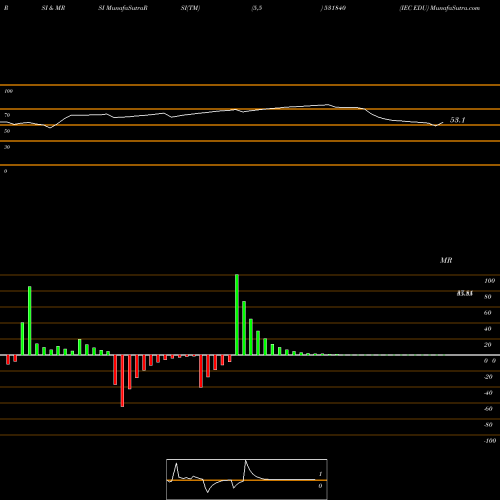Image resolution: width=500 pixels, height=500 pixels.
Task: Click the 50 label on RSI axis
Action: pos(7,131)
